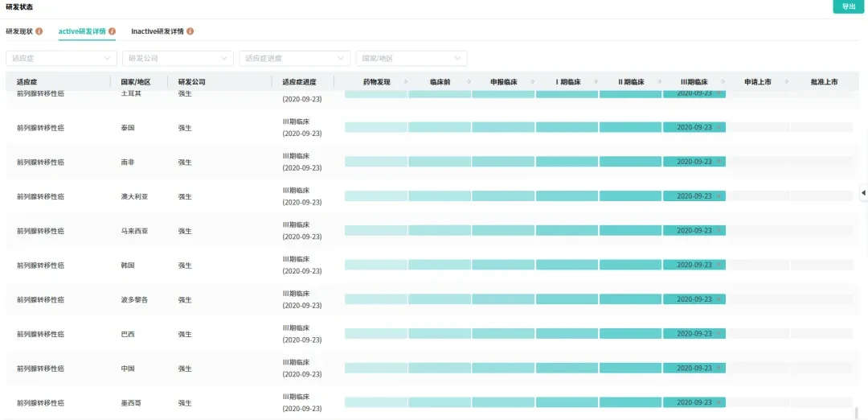Click the 导出 export button
The image size is (868, 420).
849,6
